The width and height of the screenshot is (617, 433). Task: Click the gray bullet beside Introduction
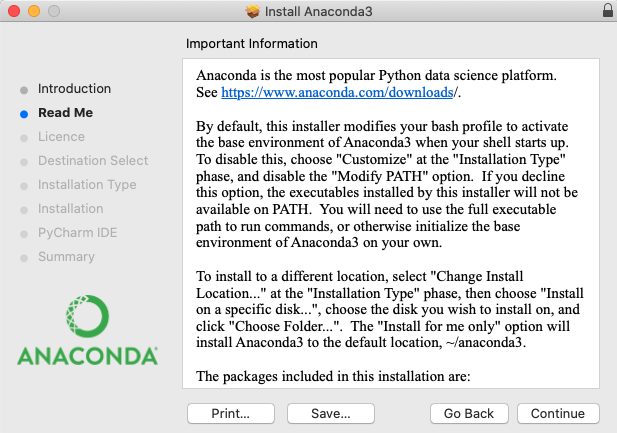pos(24,90)
